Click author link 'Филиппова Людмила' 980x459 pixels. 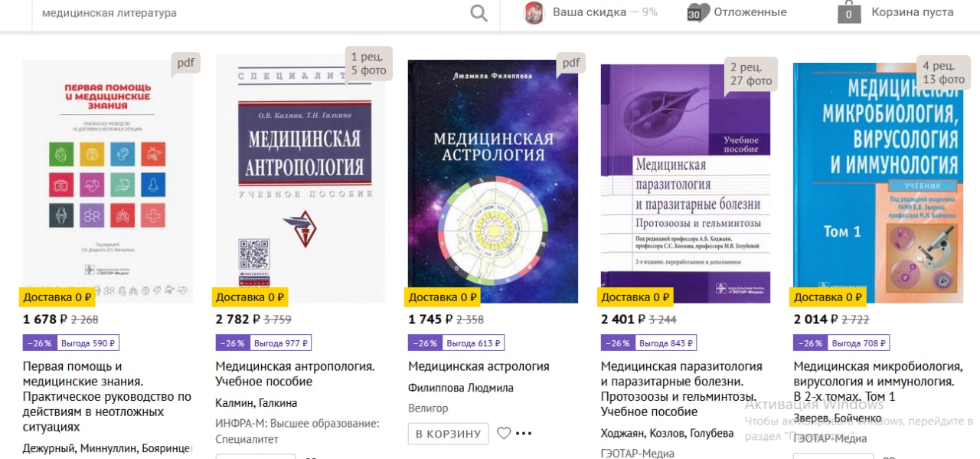click(x=461, y=388)
